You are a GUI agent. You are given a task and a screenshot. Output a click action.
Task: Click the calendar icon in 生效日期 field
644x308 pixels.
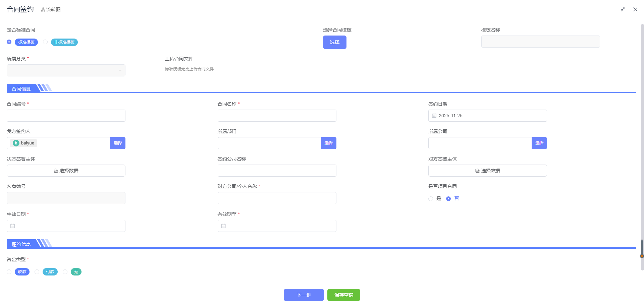point(13,226)
